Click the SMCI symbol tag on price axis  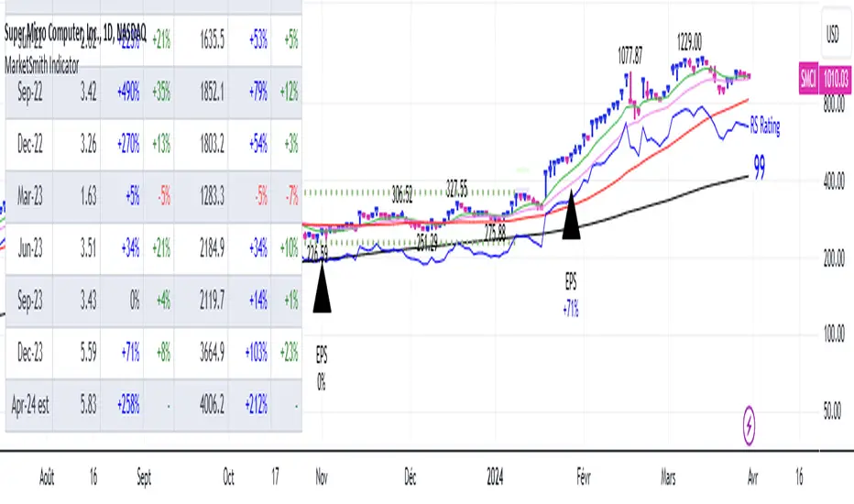(808, 79)
